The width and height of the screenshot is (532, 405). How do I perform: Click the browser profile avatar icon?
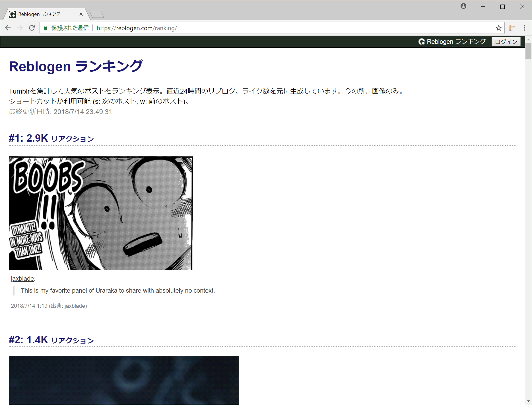tap(464, 6)
